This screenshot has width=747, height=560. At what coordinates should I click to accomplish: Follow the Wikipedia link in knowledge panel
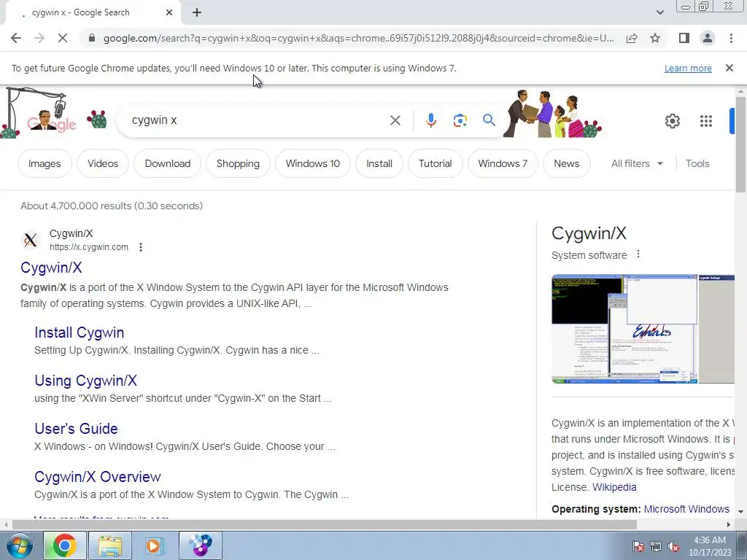pos(614,487)
